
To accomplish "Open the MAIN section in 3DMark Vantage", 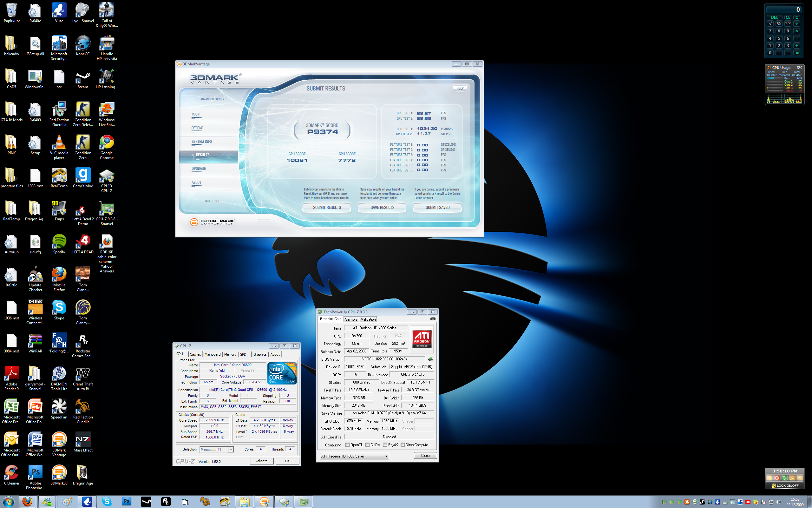I will coord(208,115).
